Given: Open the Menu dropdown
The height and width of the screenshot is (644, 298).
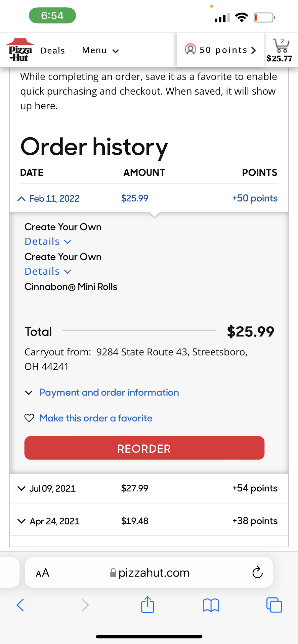Looking at the screenshot, I should point(100,51).
